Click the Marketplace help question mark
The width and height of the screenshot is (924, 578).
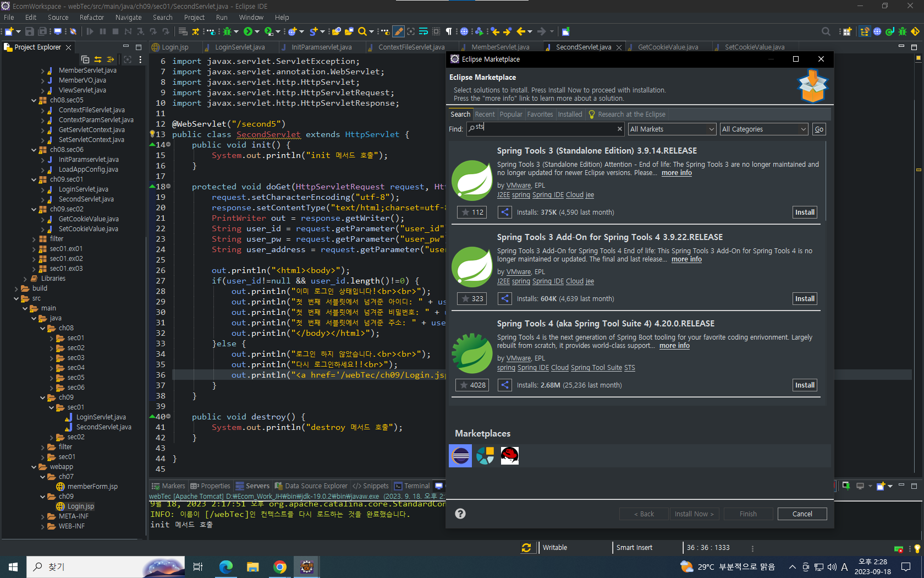460,514
